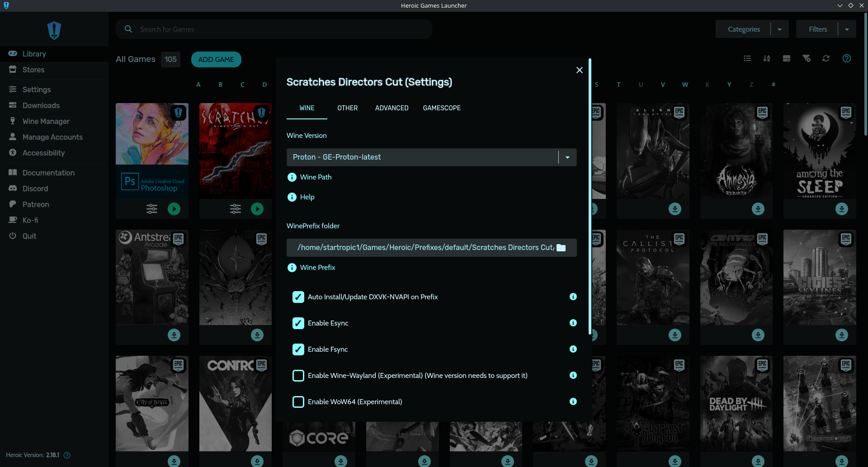The height and width of the screenshot is (467, 868).
Task: Disable Auto Install/Update DXVK-NVAPI on Prefix
Action: 298,297
